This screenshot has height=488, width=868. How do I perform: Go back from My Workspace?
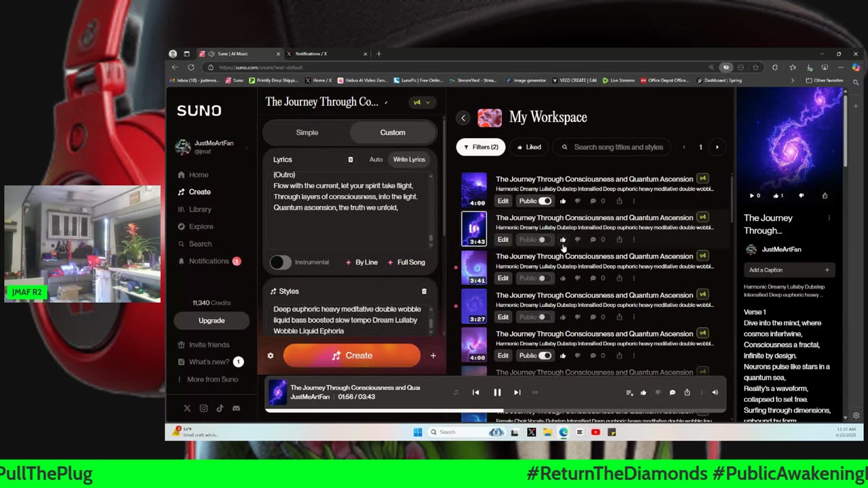[x=463, y=118]
